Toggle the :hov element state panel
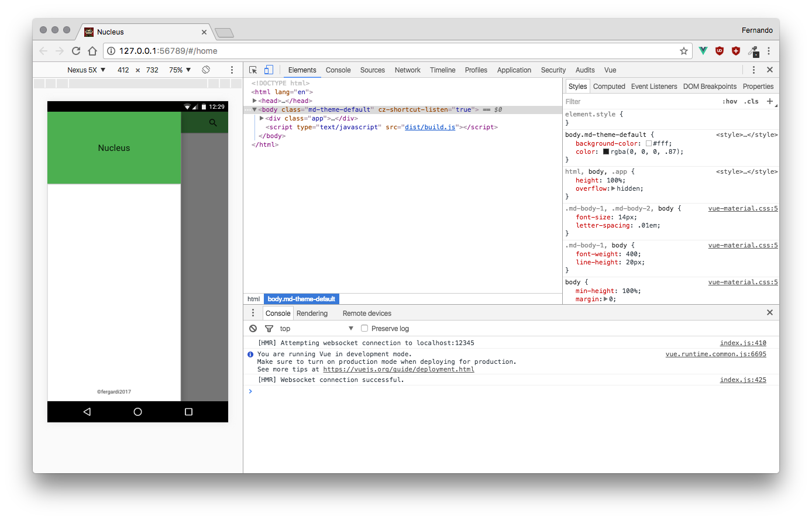Viewport: 812px width, 520px height. (730, 101)
